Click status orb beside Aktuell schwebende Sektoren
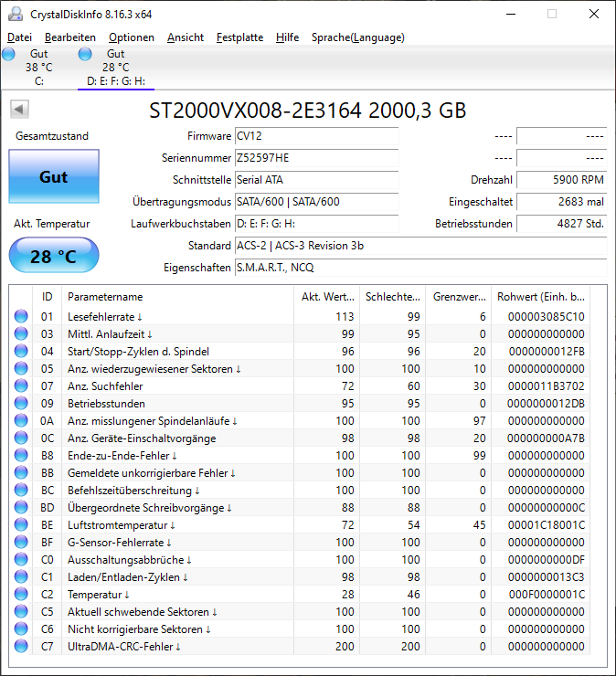The width and height of the screenshot is (616, 676). coord(21,611)
